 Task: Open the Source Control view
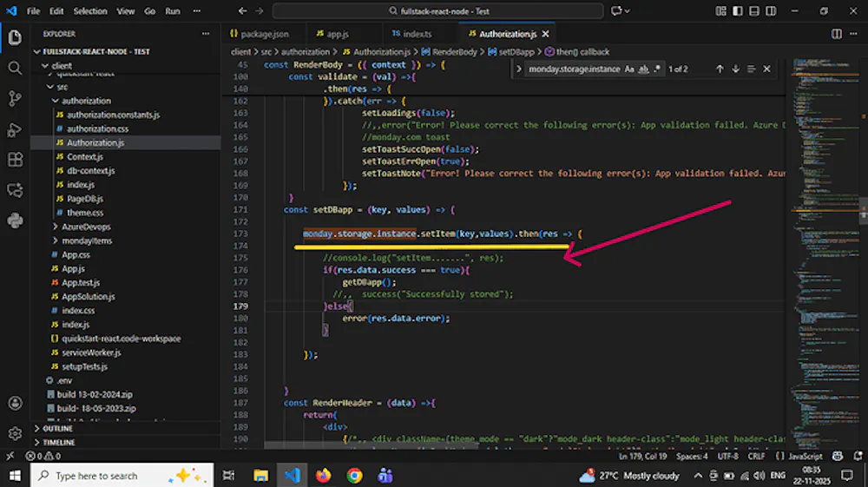pos(15,99)
